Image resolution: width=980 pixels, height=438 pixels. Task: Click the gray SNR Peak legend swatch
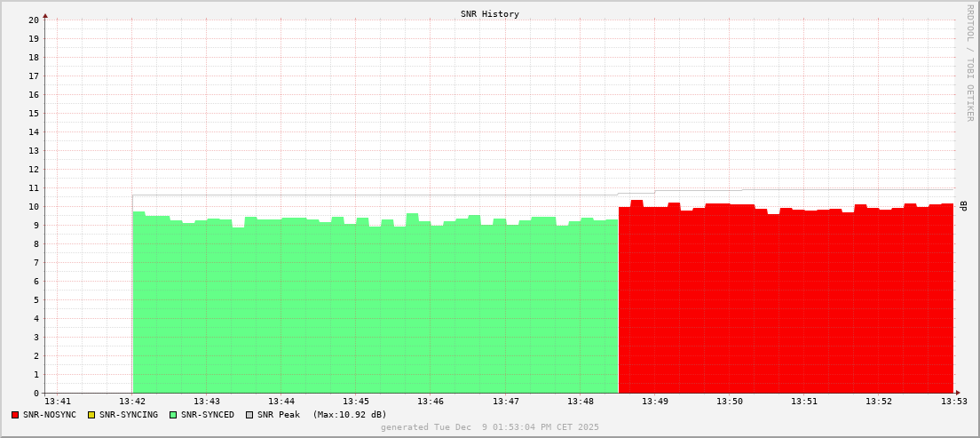coord(249,415)
